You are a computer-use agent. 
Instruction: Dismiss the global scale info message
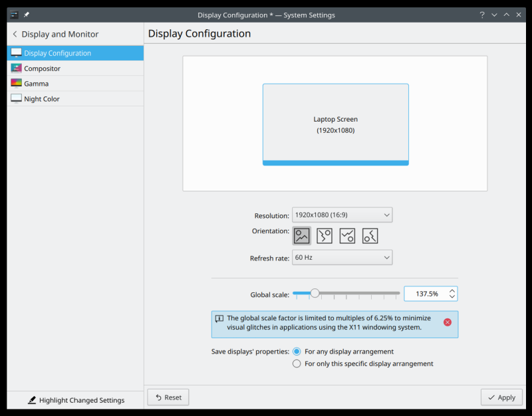tap(448, 322)
